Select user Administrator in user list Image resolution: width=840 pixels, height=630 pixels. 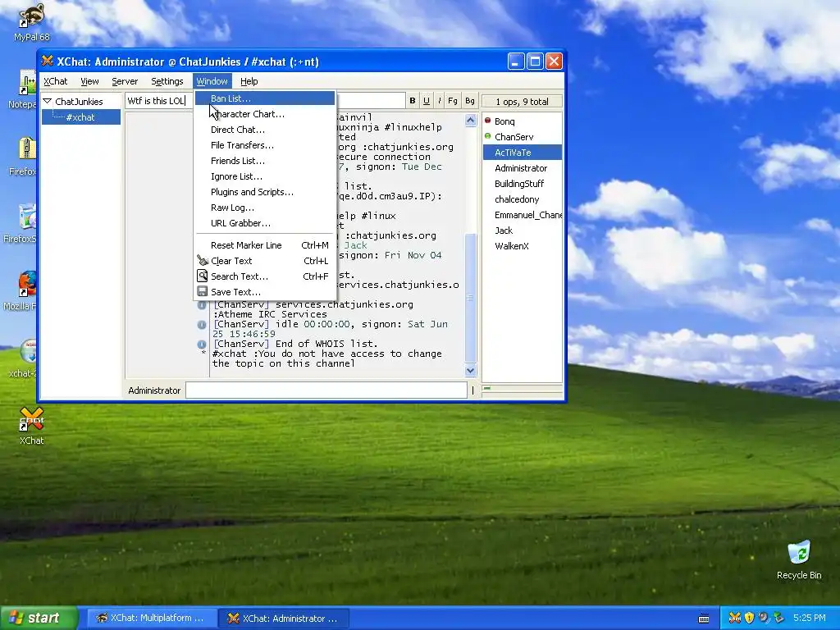(521, 167)
